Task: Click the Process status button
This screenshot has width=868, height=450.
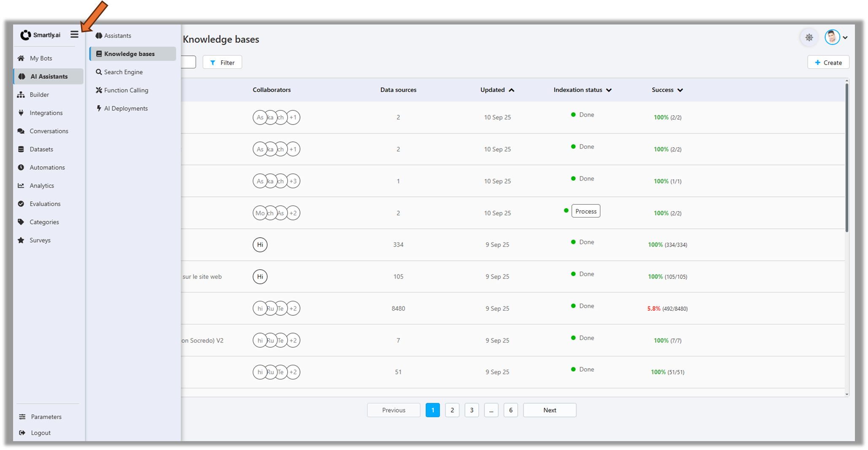Action: click(x=586, y=211)
